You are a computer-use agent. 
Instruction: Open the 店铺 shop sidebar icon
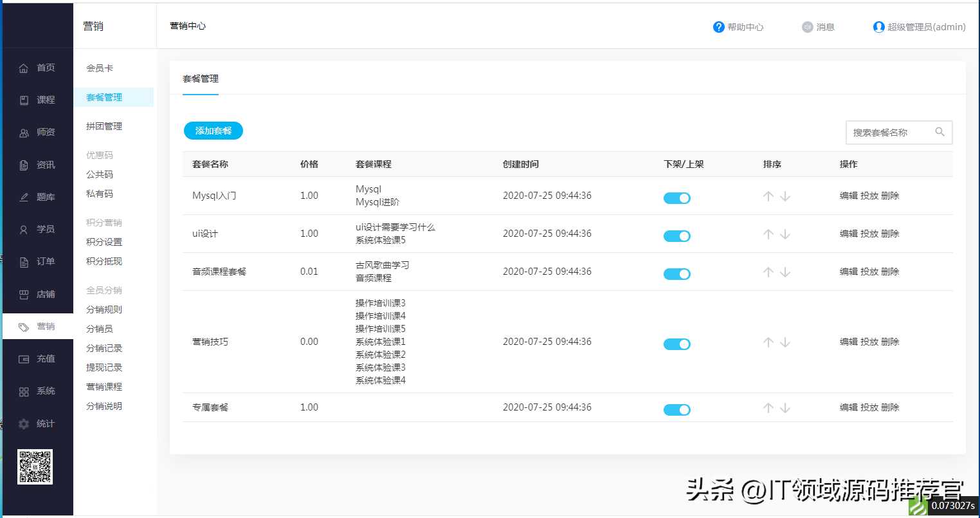point(24,295)
